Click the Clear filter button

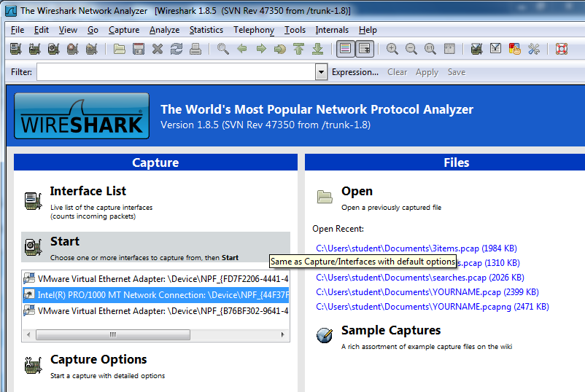pos(397,72)
